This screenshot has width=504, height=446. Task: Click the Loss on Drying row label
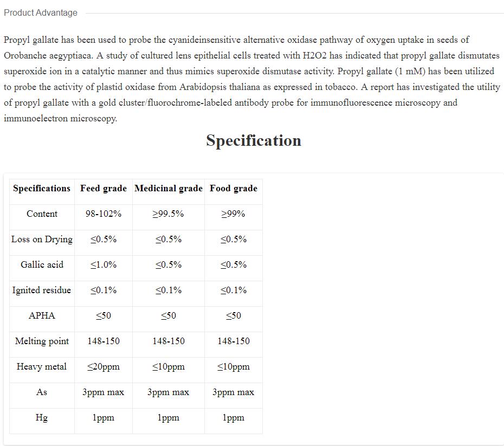tap(42, 240)
